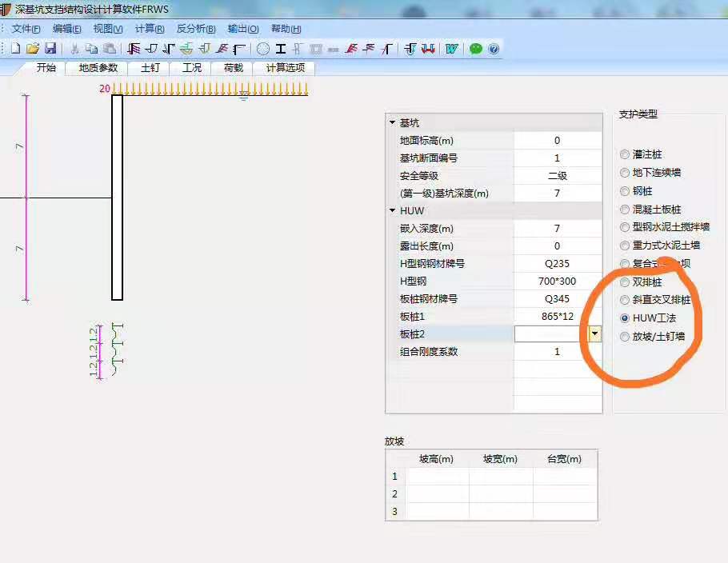Select the 灌注桩 radio button
The width and height of the screenshot is (728, 563).
point(625,154)
